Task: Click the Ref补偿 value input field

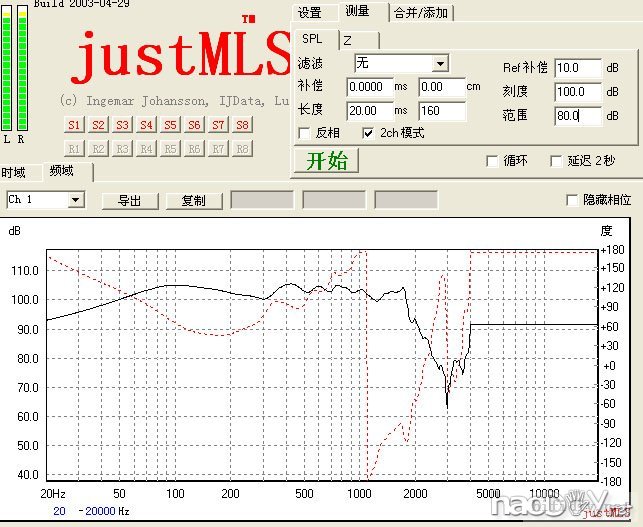Action: (x=579, y=68)
